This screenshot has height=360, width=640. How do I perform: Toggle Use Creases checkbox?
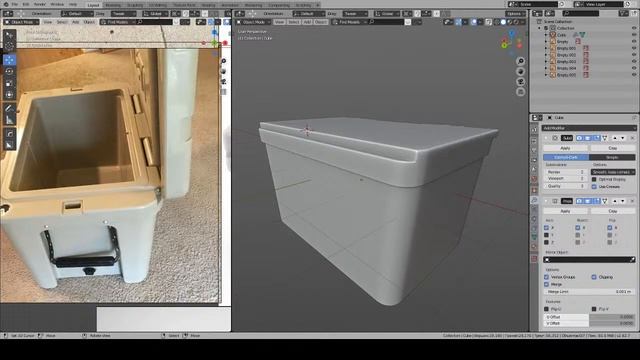click(x=594, y=187)
